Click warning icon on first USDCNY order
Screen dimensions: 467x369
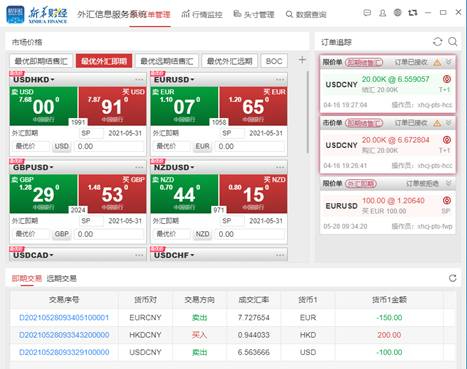(x=437, y=62)
